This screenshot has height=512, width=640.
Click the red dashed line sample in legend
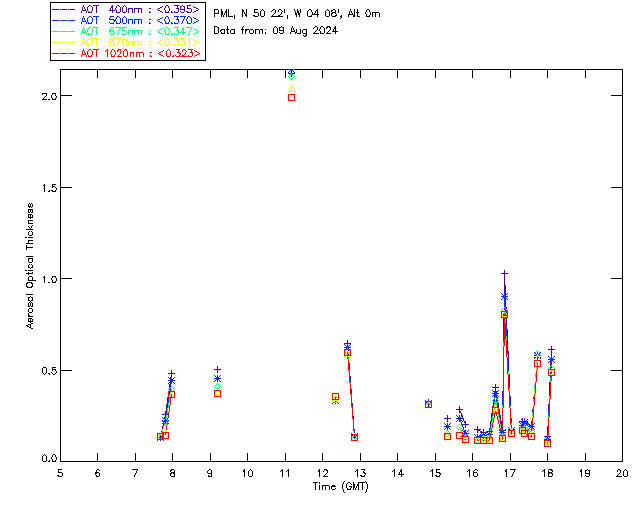pos(64,53)
